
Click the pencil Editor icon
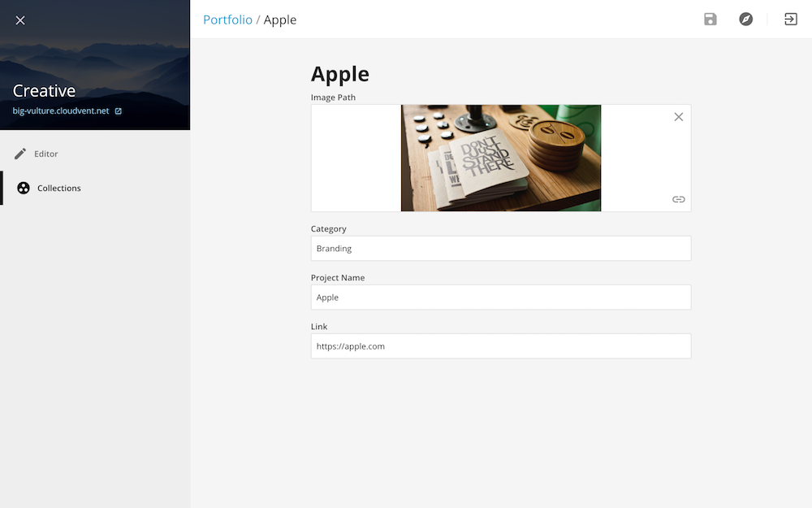[x=20, y=154]
